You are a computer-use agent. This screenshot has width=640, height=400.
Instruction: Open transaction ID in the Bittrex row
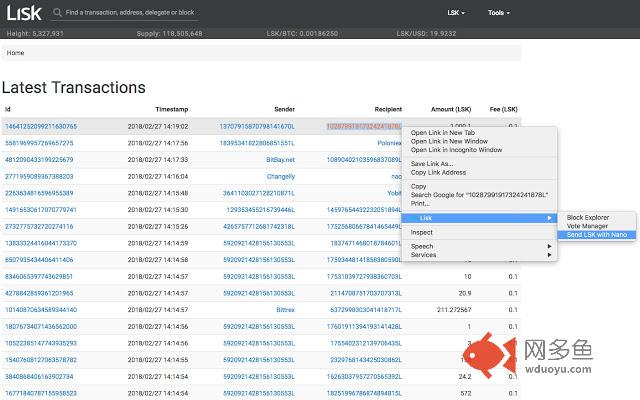(41, 310)
